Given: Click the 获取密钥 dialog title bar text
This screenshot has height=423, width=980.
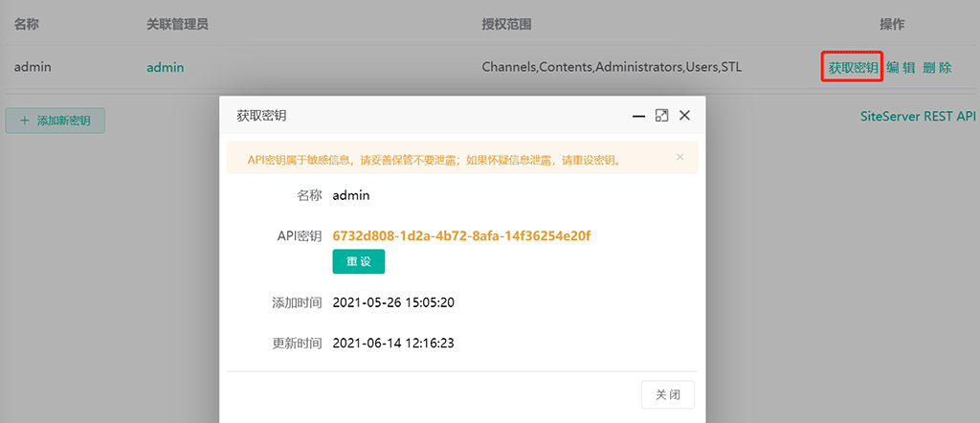Looking at the screenshot, I should (x=261, y=115).
